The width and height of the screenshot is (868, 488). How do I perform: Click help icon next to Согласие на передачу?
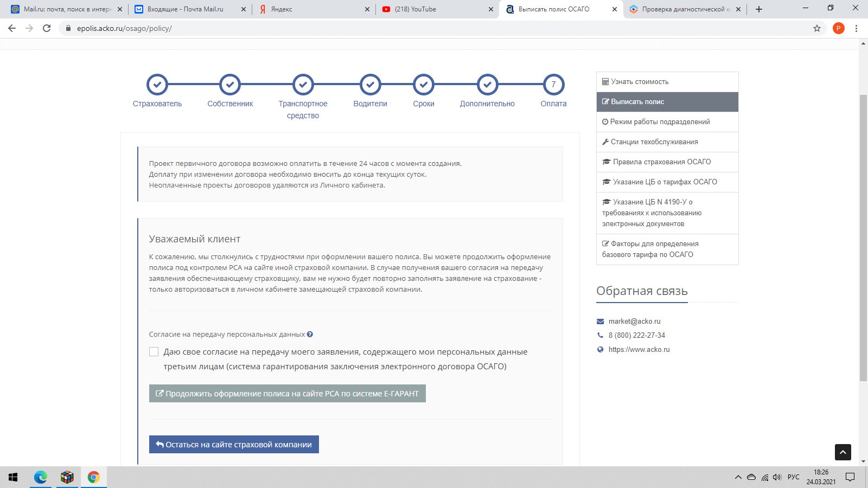tap(310, 335)
